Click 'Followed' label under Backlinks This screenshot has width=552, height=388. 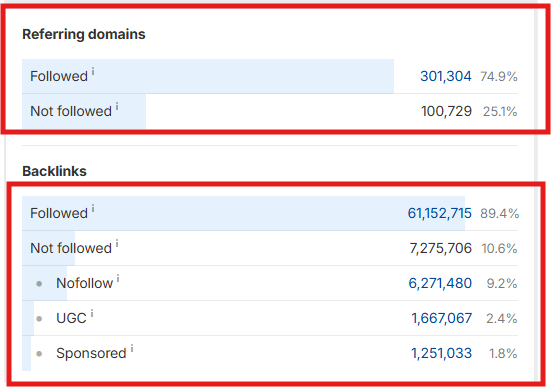point(59,213)
